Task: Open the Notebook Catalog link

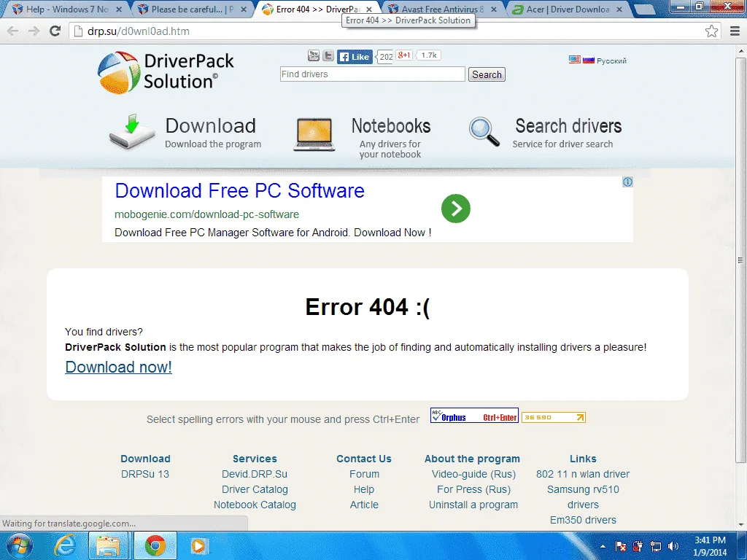Action: click(x=255, y=505)
